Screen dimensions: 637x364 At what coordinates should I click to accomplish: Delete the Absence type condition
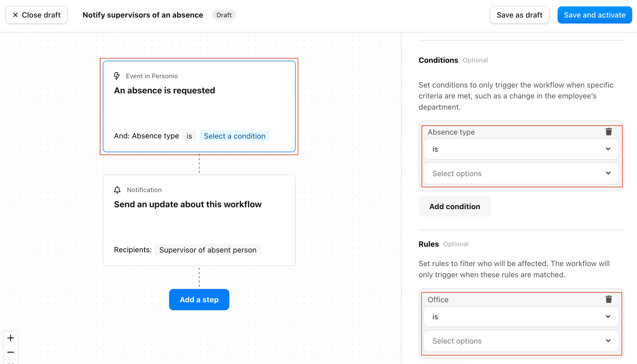point(609,132)
